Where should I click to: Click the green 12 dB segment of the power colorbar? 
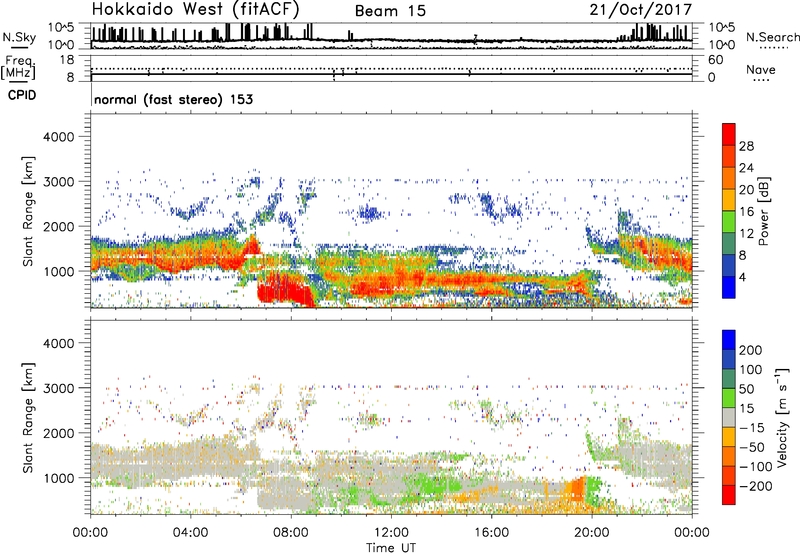click(x=729, y=222)
